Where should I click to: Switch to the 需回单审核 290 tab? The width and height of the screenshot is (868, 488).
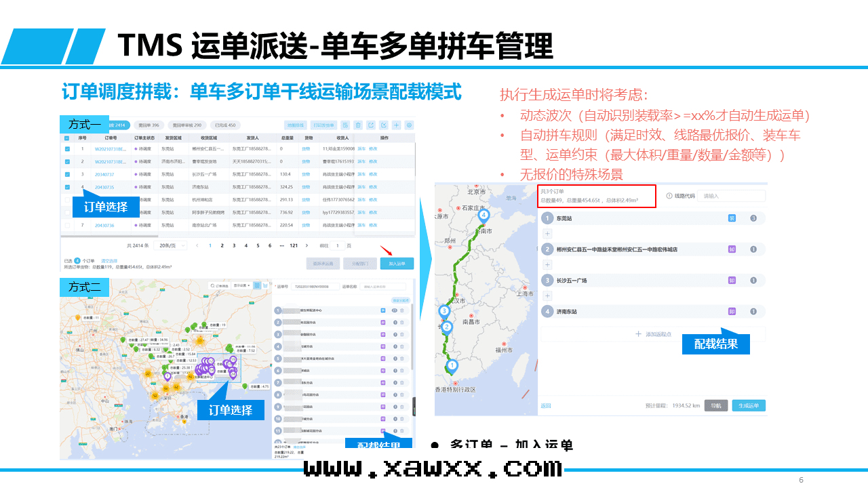pos(187,125)
